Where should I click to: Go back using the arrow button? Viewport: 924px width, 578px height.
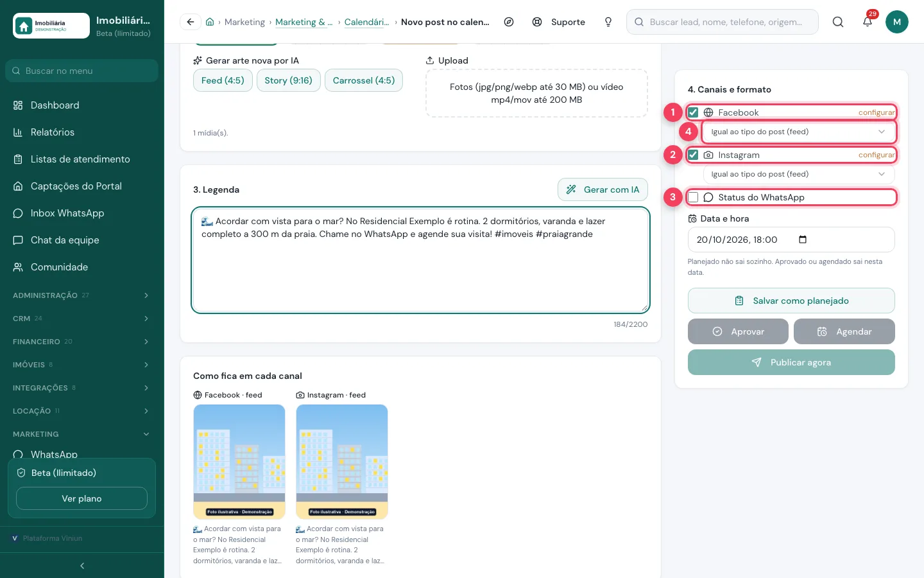[x=191, y=22]
